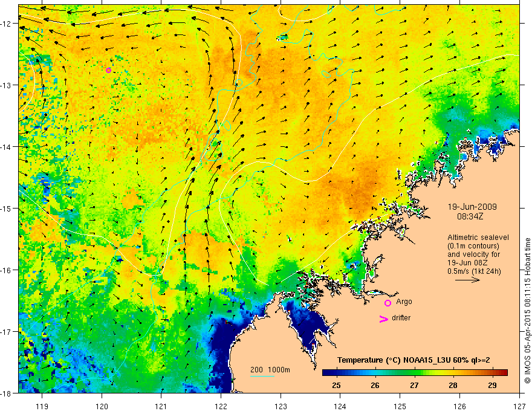The image size is (532, 411).
Task: Click the '19-Jun 08Z' text line
Action: point(468,263)
